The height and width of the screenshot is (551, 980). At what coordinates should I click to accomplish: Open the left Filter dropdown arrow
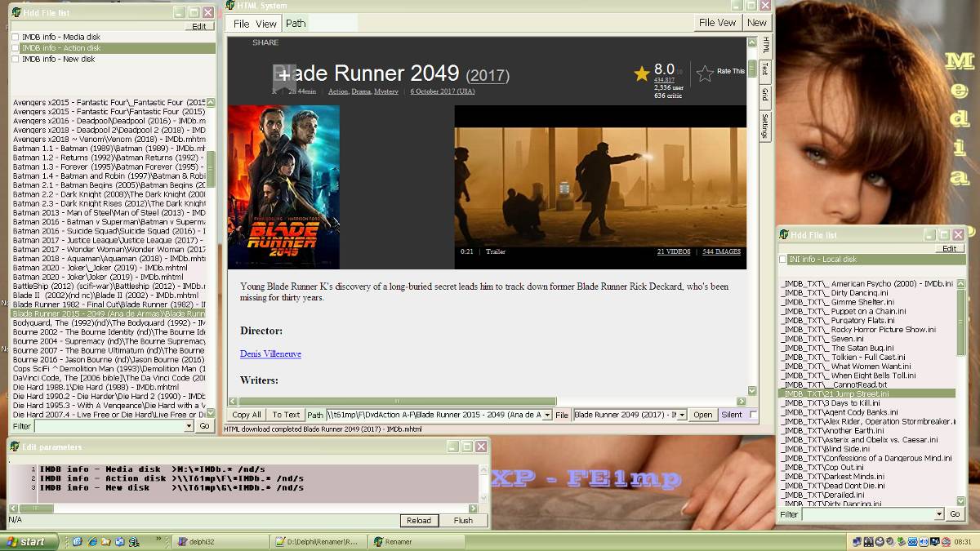click(x=189, y=426)
